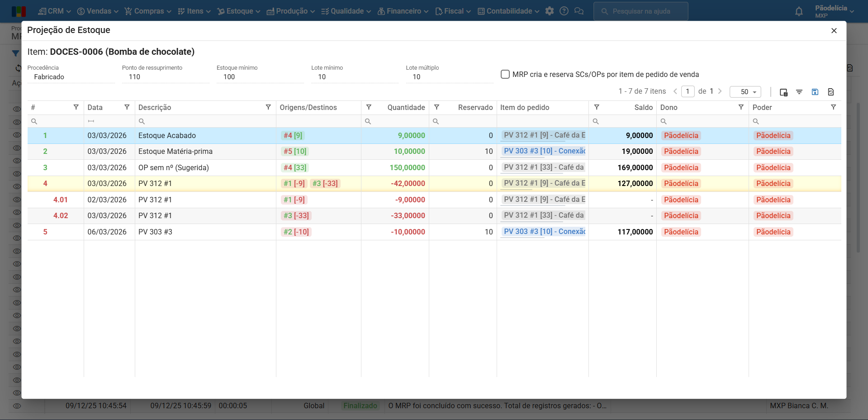The image size is (868, 420).
Task: Open the Financeiro menu
Action: (x=403, y=11)
